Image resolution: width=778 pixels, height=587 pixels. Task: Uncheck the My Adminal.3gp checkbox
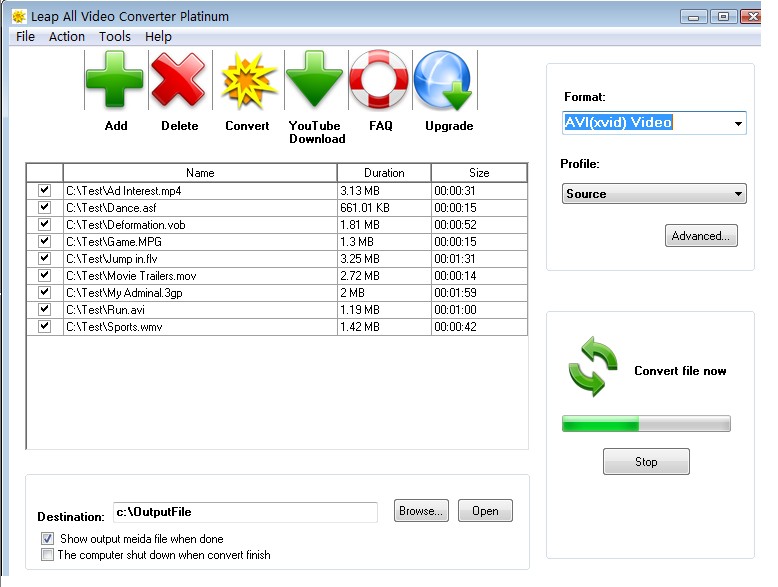44,292
